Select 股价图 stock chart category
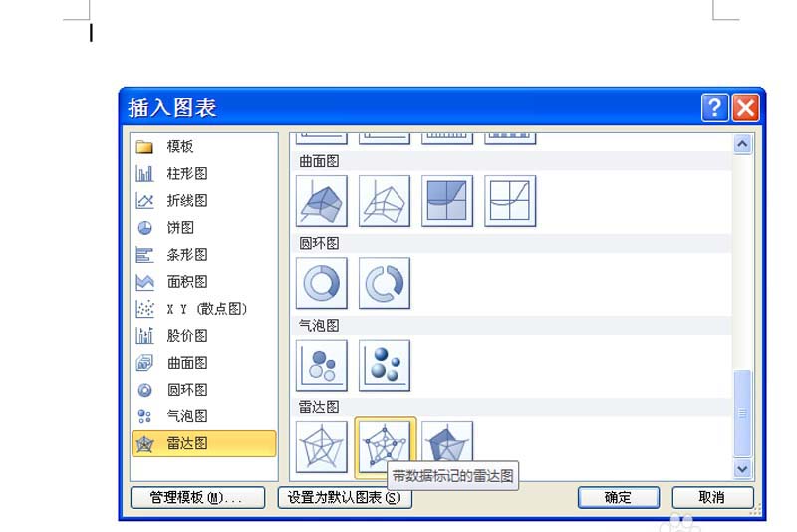 (203, 336)
